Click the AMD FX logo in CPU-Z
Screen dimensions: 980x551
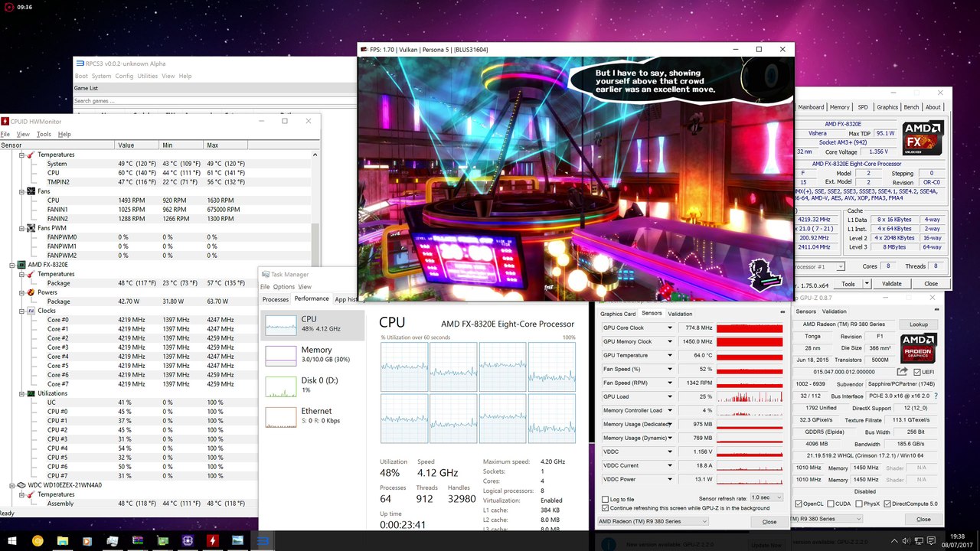click(922, 138)
